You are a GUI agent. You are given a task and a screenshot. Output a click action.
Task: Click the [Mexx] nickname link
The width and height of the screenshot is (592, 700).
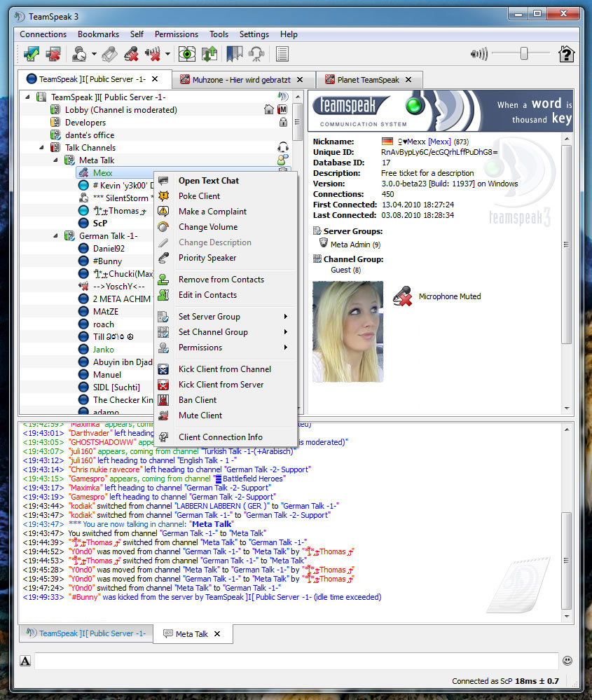pyautogui.click(x=439, y=142)
